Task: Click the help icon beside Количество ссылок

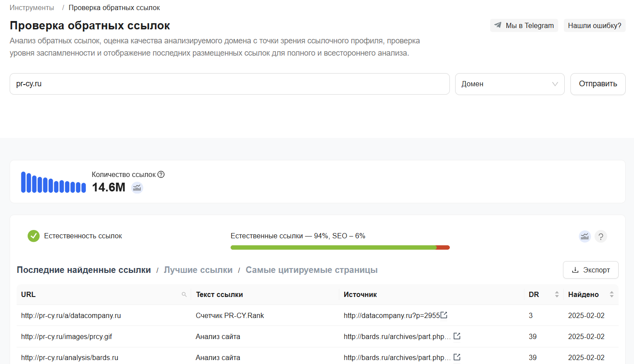Action: 161,174
